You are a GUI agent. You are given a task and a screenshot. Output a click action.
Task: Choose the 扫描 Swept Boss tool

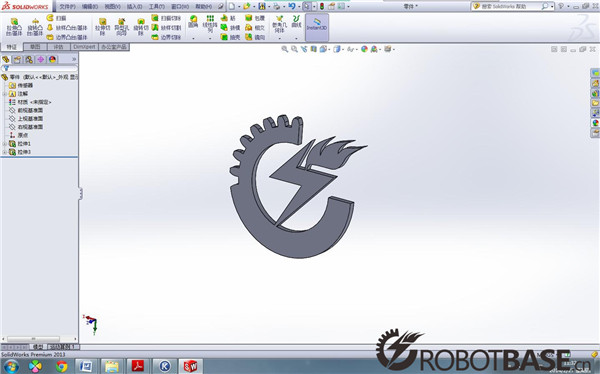point(57,18)
